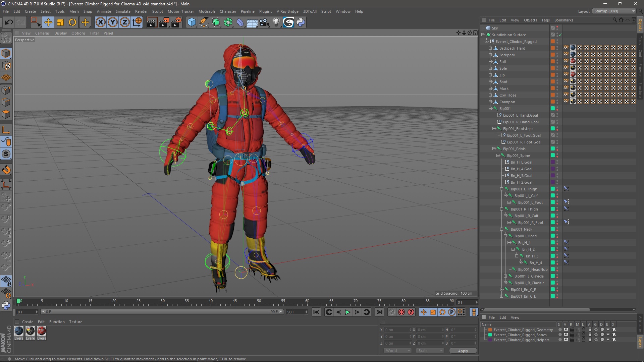Screen dimensions: 644x362
Task: Open the Character menu
Action: point(228,11)
